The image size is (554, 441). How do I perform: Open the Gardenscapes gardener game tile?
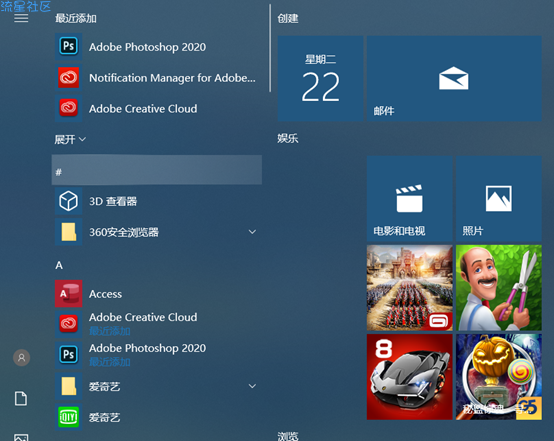pyautogui.click(x=499, y=288)
